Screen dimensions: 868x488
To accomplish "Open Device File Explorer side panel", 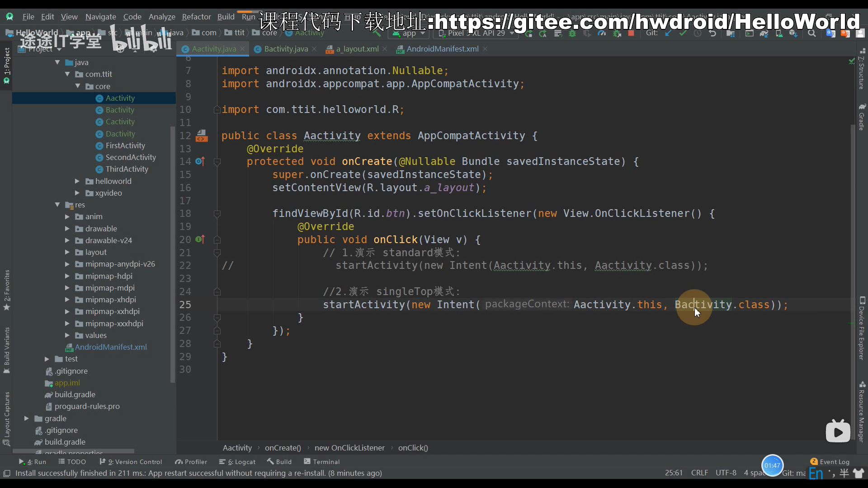I will tap(862, 328).
